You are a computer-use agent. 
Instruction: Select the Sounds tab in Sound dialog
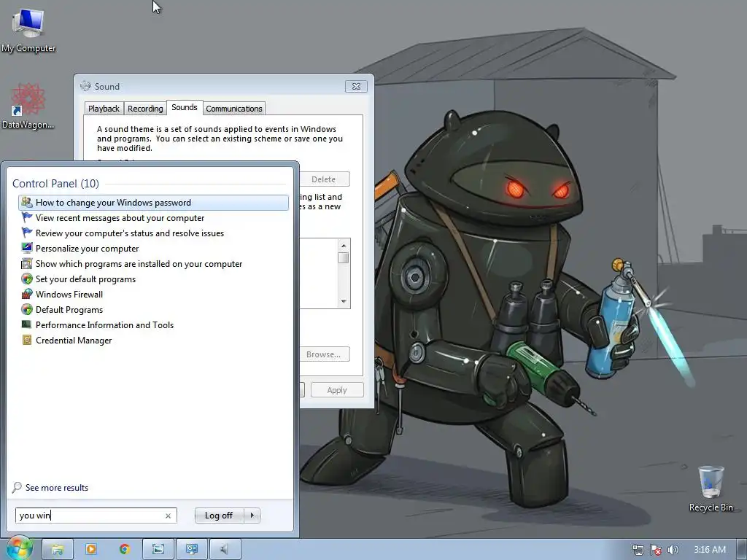coord(185,108)
